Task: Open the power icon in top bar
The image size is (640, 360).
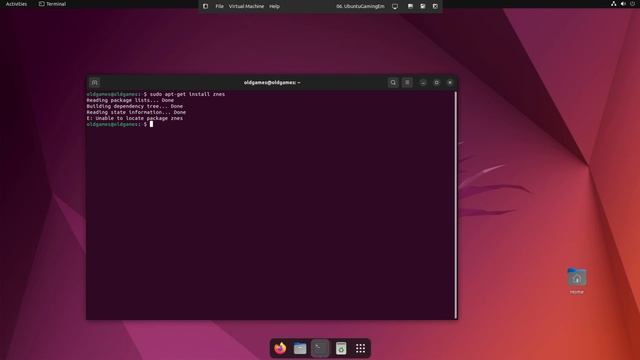Action: [633, 4]
